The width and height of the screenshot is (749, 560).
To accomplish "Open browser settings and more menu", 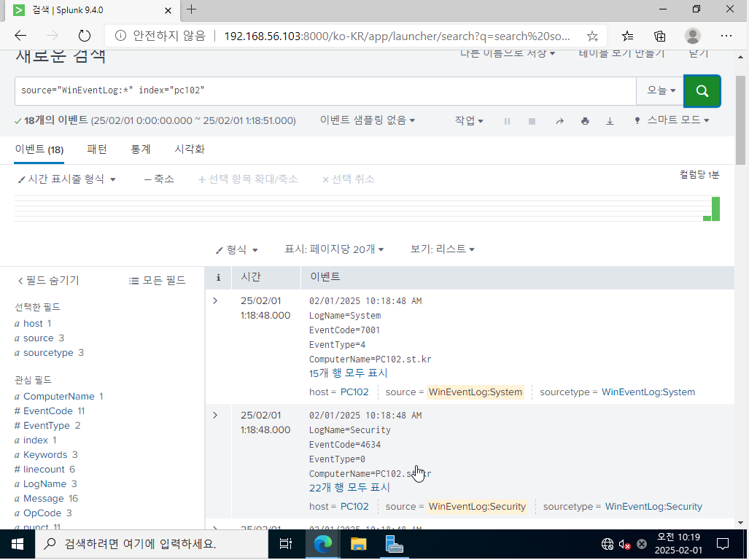I will click(x=726, y=36).
